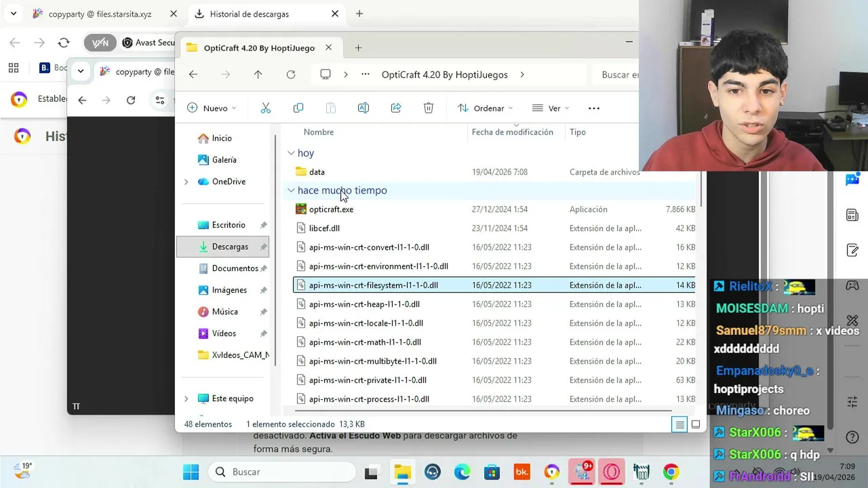Cut the selected file with scissors icon
868x488 pixels.
(265, 108)
